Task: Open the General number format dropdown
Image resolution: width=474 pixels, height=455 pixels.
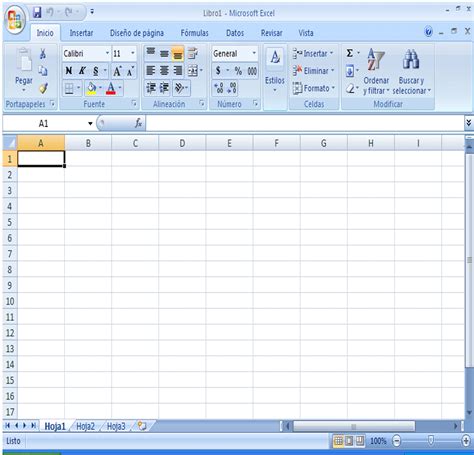Action: click(254, 53)
